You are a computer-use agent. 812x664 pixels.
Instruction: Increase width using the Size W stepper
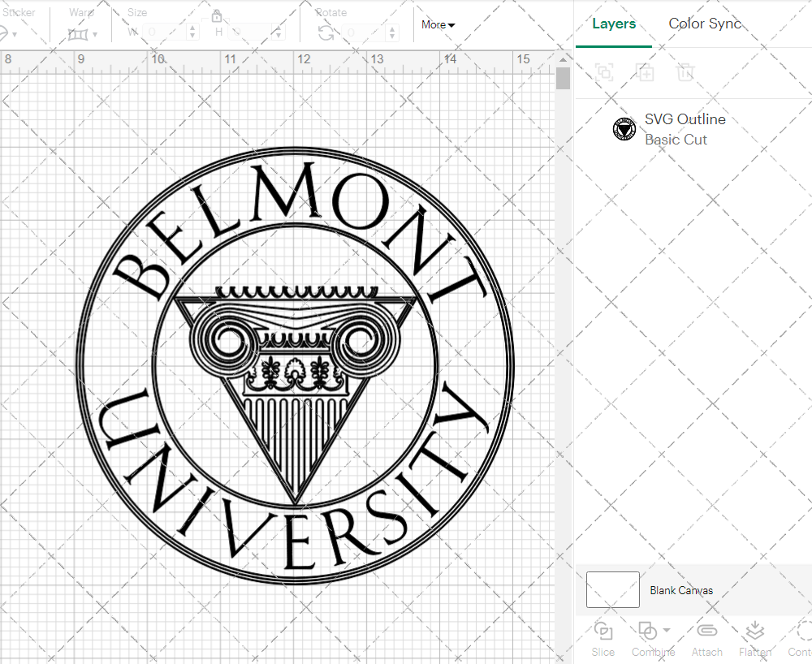[x=192, y=28]
